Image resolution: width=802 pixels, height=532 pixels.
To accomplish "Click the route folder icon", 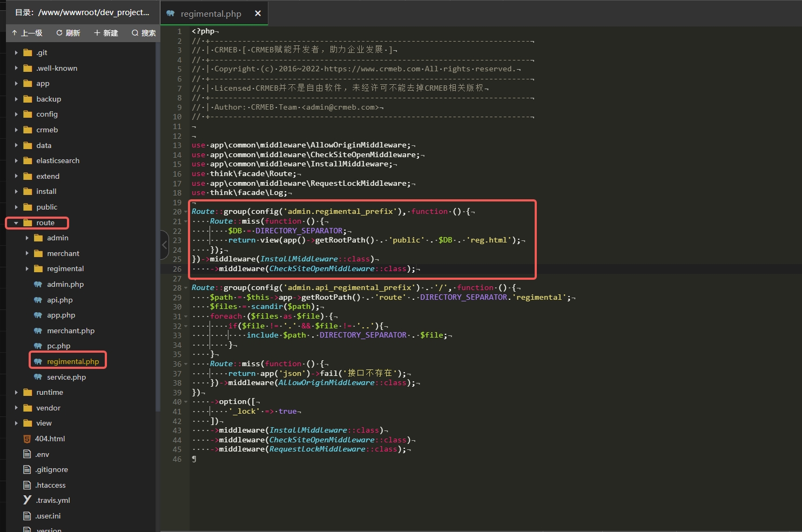I will pyautogui.click(x=28, y=223).
